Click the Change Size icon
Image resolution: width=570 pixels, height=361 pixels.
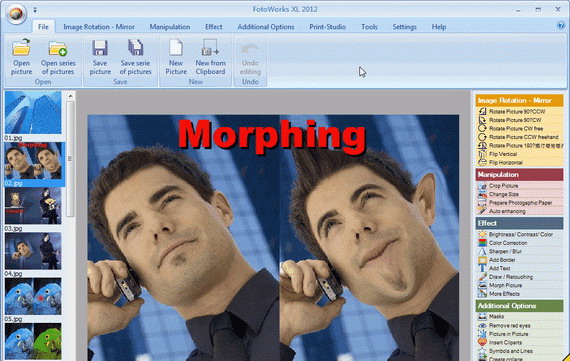[482, 194]
